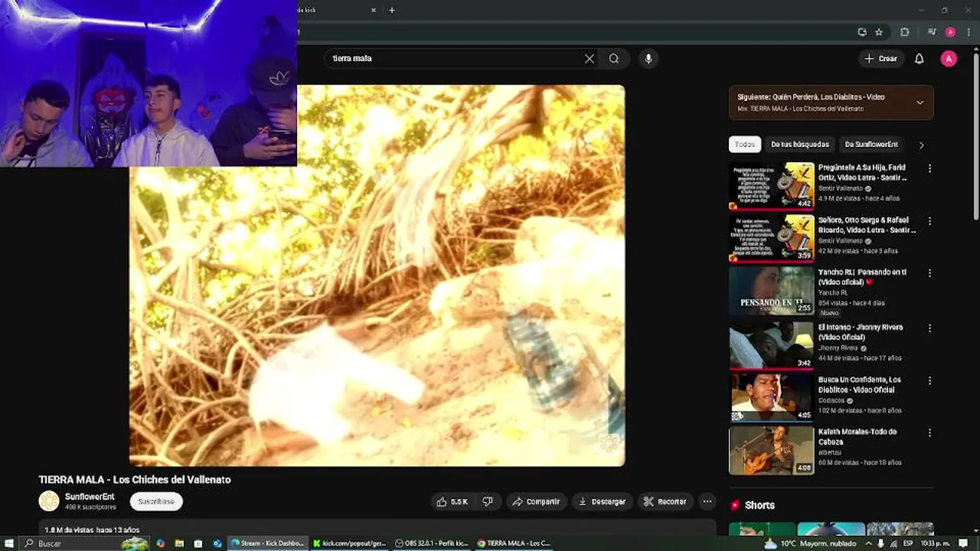Click the install app icon in the address bar
This screenshot has height=551, width=980.
click(x=862, y=32)
